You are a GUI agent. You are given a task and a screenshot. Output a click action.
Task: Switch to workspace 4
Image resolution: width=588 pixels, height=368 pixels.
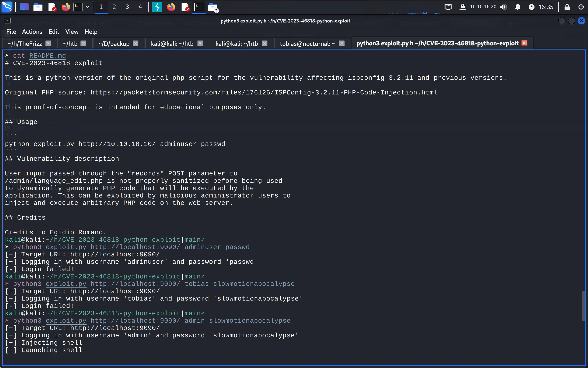tap(140, 7)
